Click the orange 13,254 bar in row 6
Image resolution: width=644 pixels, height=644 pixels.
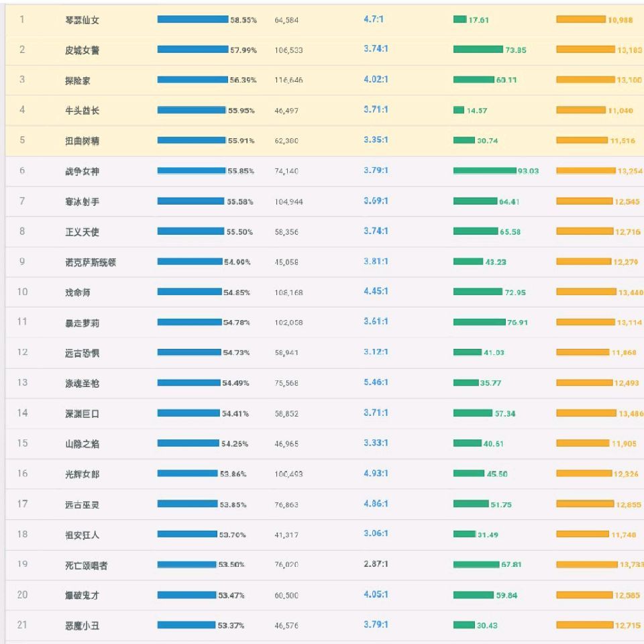coord(586,170)
